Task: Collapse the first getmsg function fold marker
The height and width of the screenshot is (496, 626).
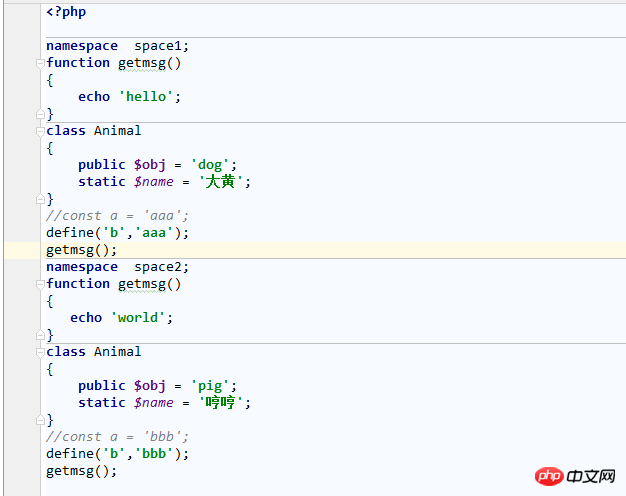Action: (41, 63)
